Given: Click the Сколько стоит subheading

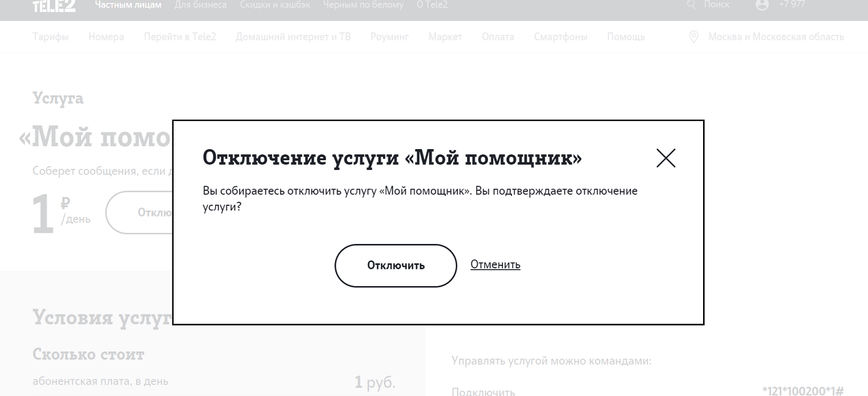Looking at the screenshot, I should (89, 354).
